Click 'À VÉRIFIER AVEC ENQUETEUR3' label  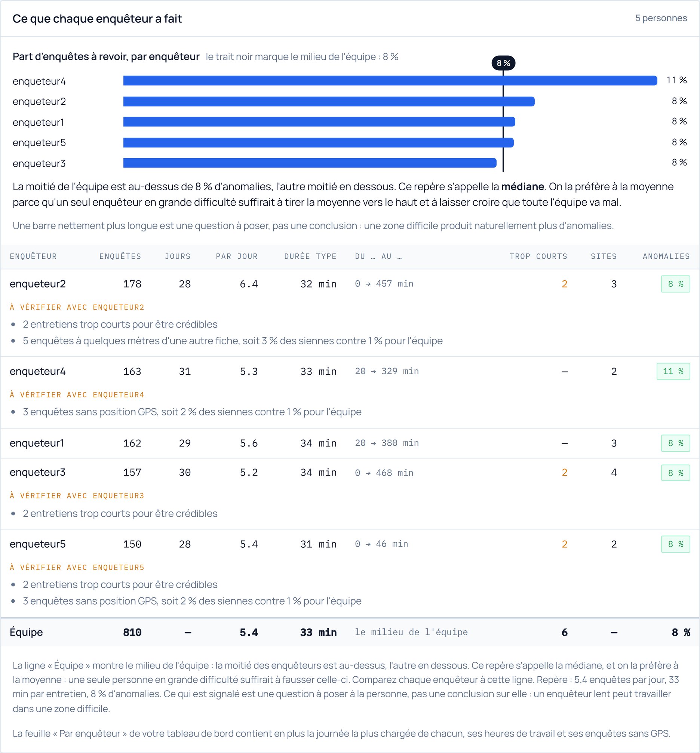77,496
